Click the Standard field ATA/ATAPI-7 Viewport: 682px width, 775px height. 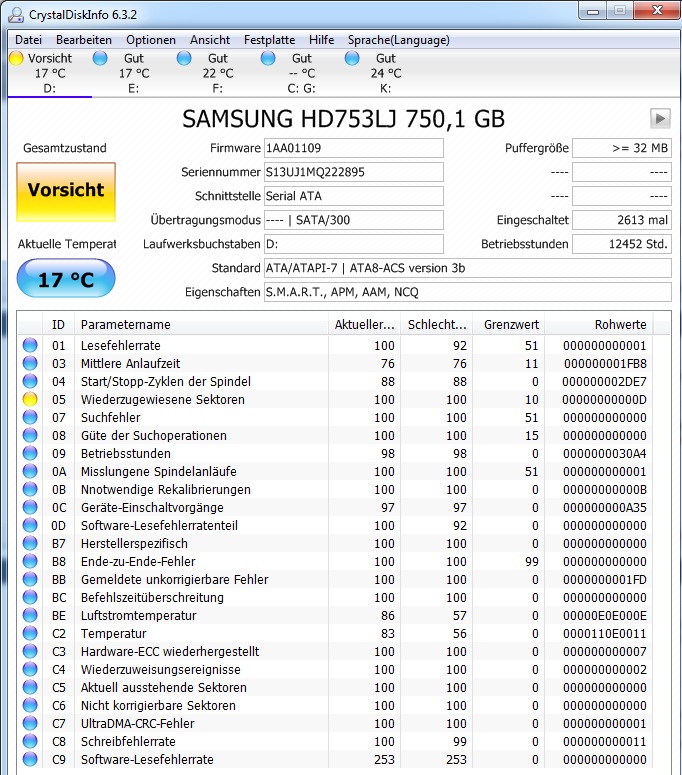(x=468, y=268)
